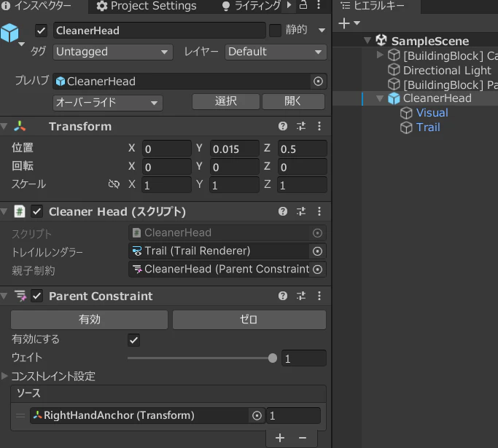Click the Transform component axes icon
Screen dimensions: 498x448
coord(20,126)
